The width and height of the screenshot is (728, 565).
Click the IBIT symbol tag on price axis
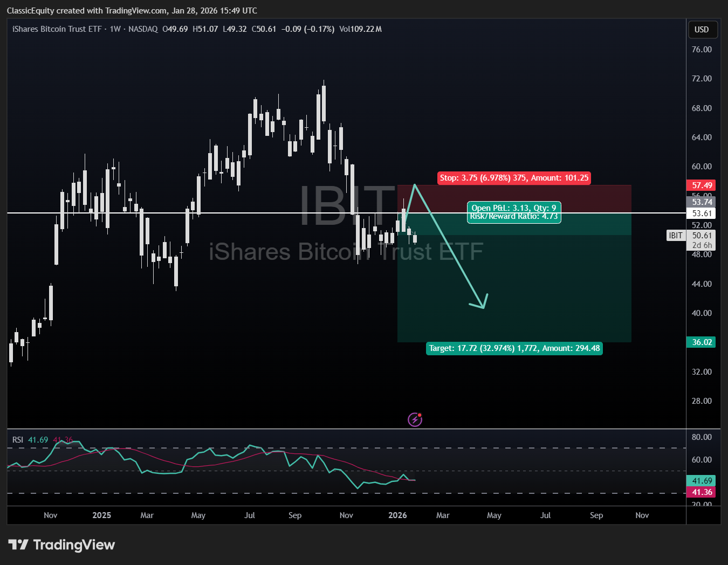point(676,236)
